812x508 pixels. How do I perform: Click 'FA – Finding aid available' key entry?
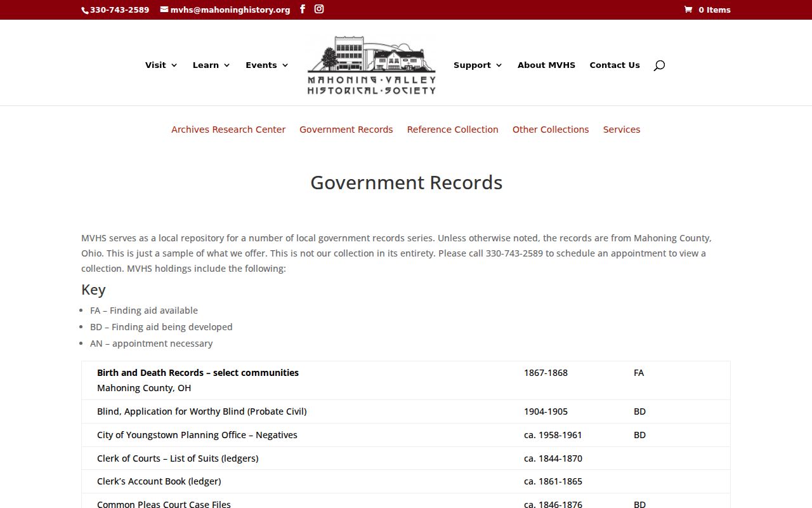tap(144, 311)
